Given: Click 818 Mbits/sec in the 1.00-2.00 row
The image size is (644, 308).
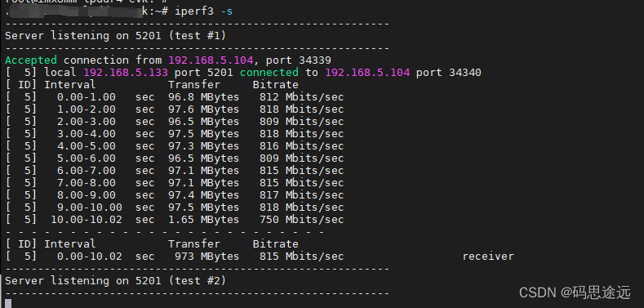Looking at the screenshot, I should pos(301,109).
